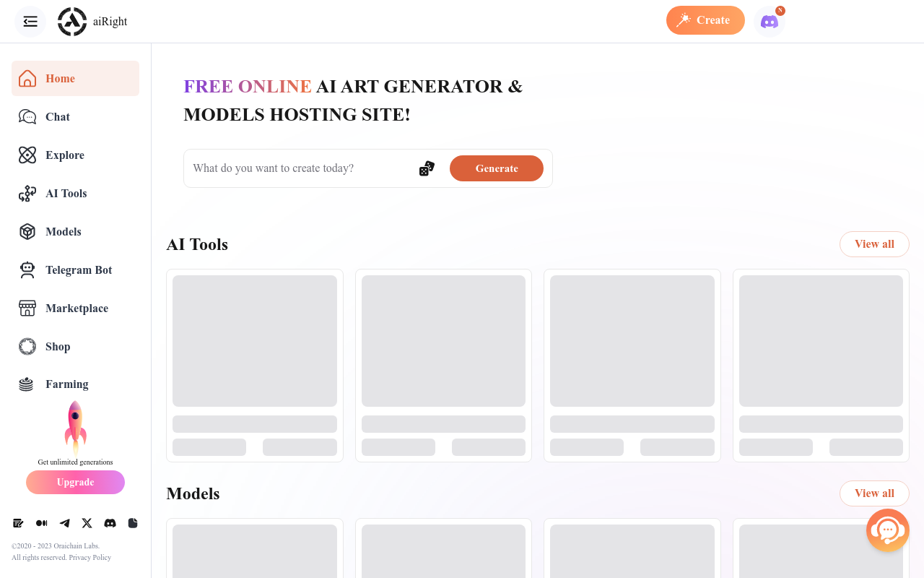The width and height of the screenshot is (924, 578).
Task: Open the X (Twitter) icon in footer
Action: [87, 523]
